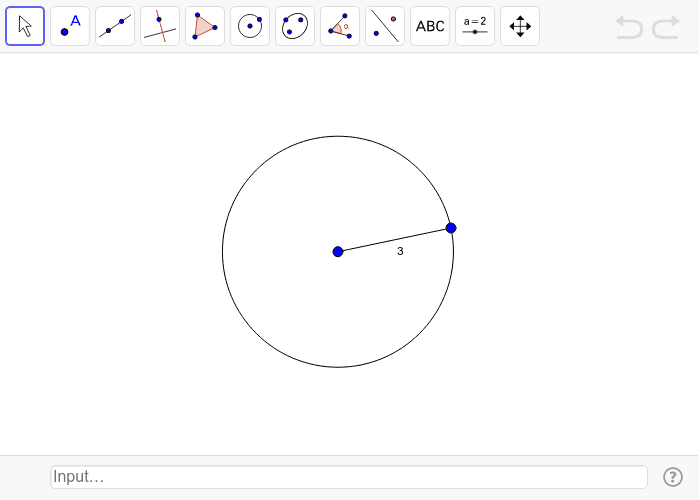The image size is (700, 500).
Task: Click the Redo arrow
Action: (666, 27)
